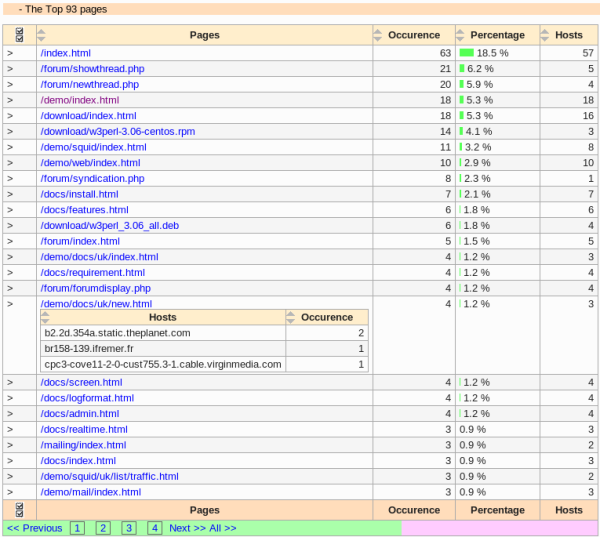
Task: Expand the /demo/mail/index.html row
Action: [10, 492]
